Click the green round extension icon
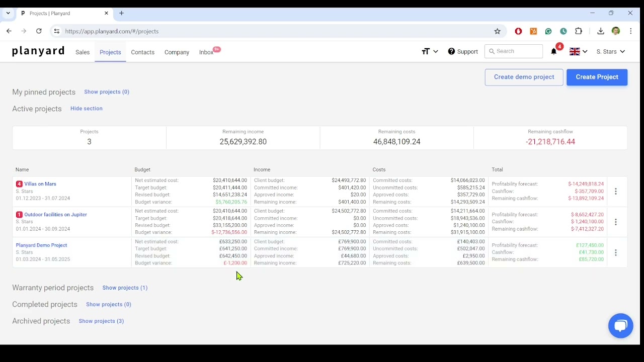Viewport: 644px width, 362px height. (x=548, y=31)
